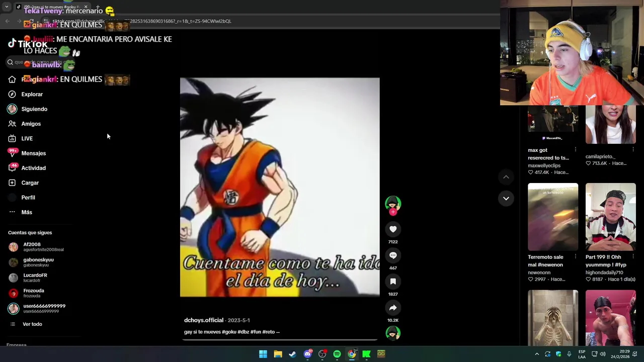Image resolution: width=644 pixels, height=362 pixels.
Task: Go to previous video with up arrow
Action: click(x=506, y=177)
